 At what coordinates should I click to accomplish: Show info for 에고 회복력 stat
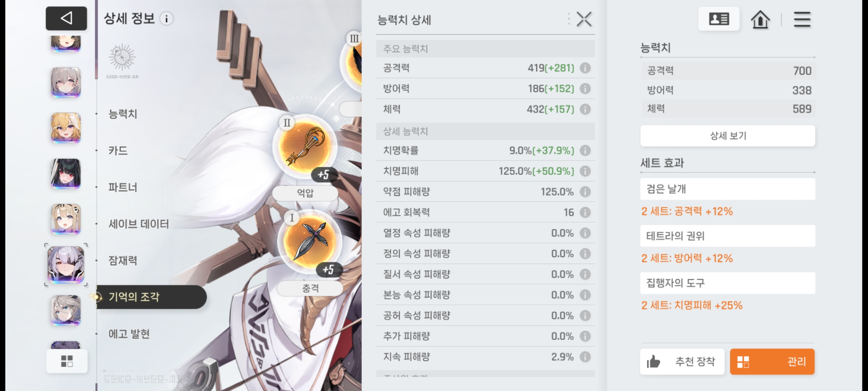tap(585, 212)
